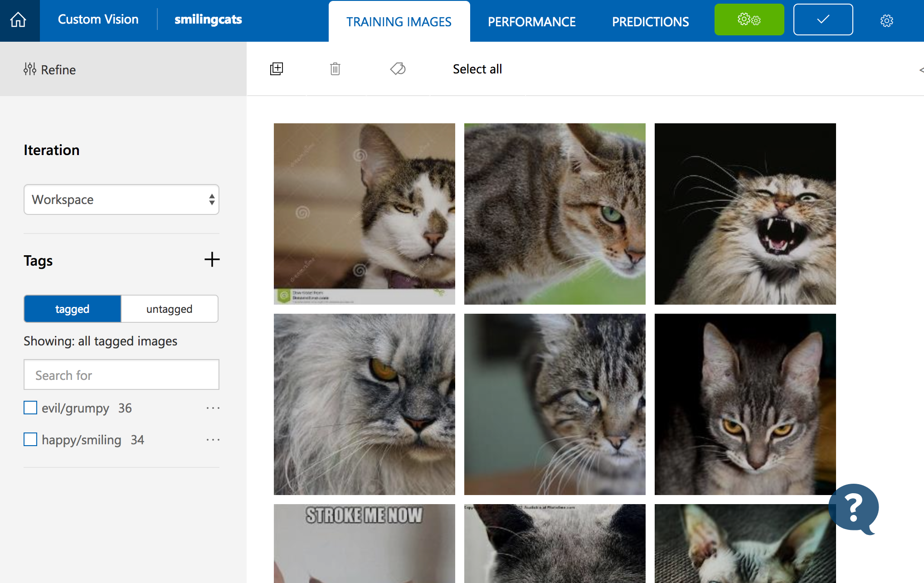Click the add images icon
924x583 pixels.
click(x=277, y=69)
